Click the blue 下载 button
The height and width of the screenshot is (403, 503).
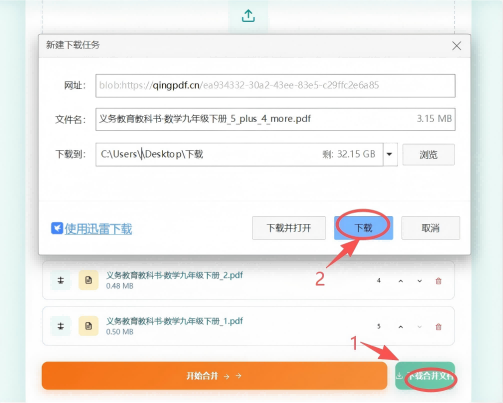363,228
